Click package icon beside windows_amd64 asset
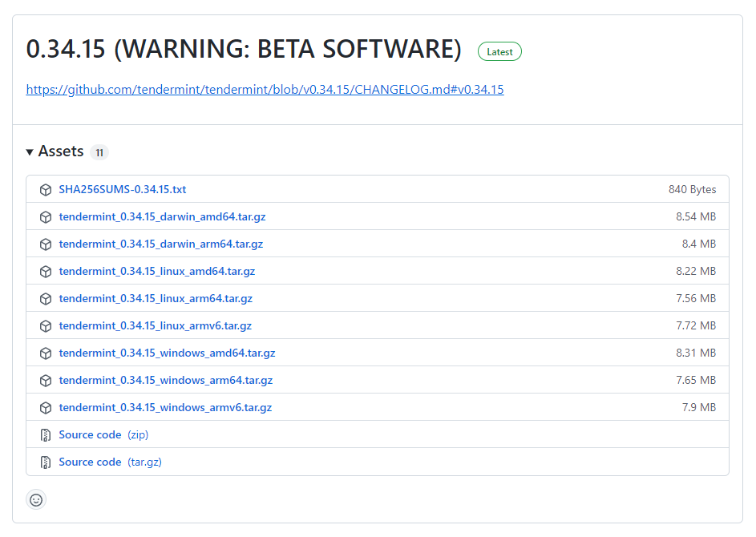This screenshot has width=756, height=537. pos(46,353)
